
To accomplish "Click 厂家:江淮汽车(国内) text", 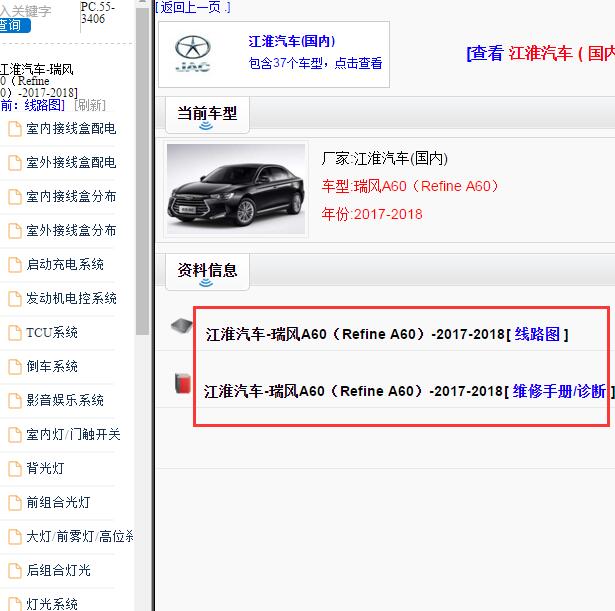I will coord(384,158).
